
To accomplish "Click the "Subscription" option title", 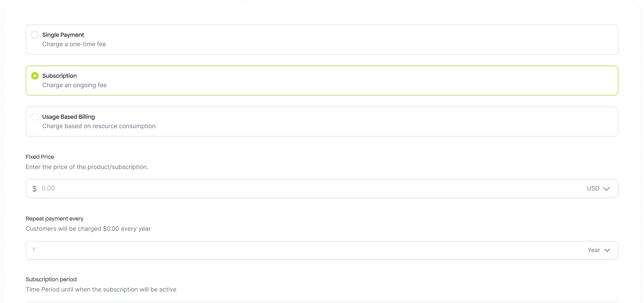I will pos(59,76).
